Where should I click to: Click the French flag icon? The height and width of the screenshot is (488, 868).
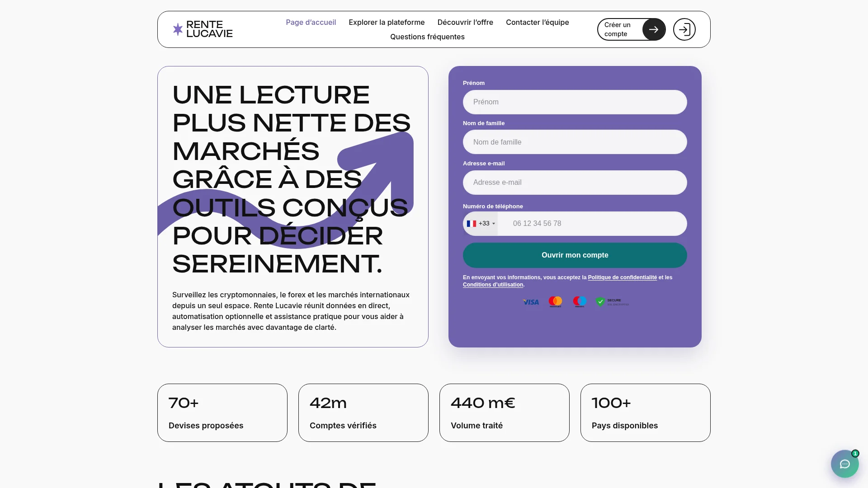coord(472,224)
